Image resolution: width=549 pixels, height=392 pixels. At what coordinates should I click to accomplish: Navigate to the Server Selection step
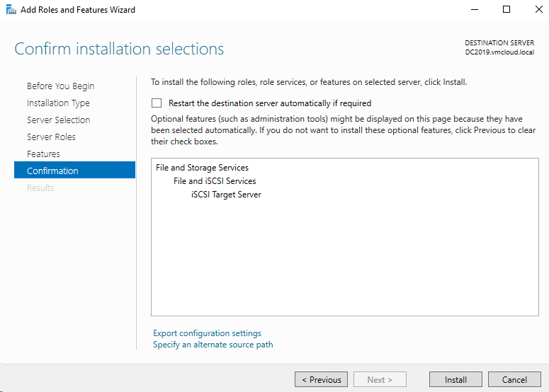click(58, 120)
